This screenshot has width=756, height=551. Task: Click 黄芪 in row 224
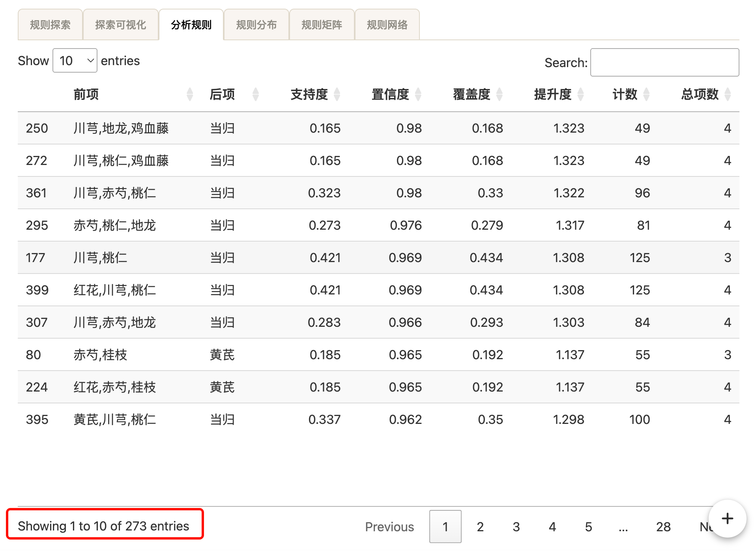[x=222, y=387]
